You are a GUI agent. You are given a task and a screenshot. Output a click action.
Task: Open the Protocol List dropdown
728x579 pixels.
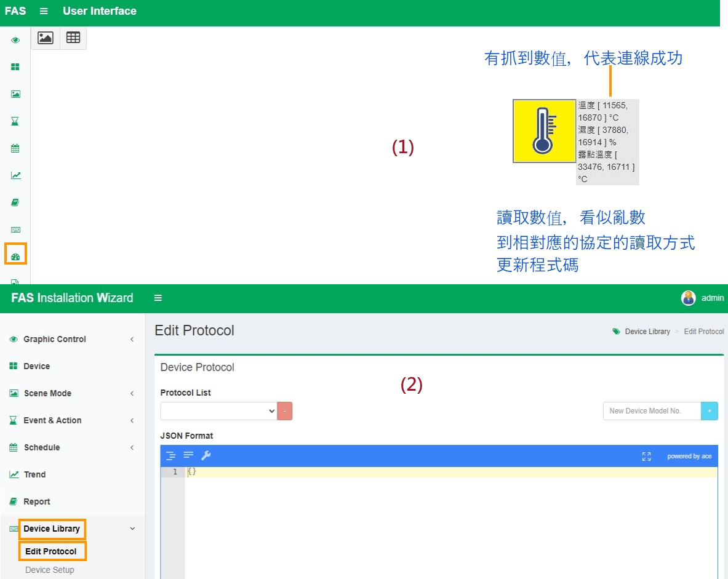(x=218, y=411)
